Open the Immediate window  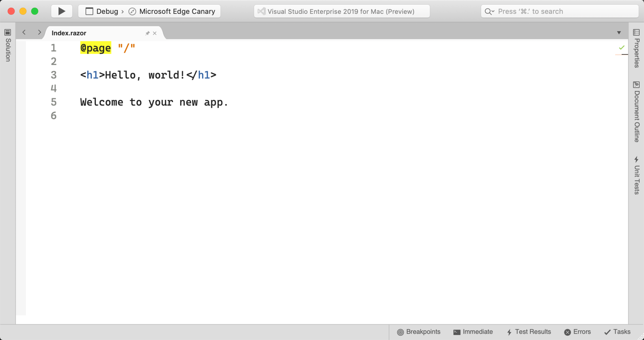tap(473, 332)
